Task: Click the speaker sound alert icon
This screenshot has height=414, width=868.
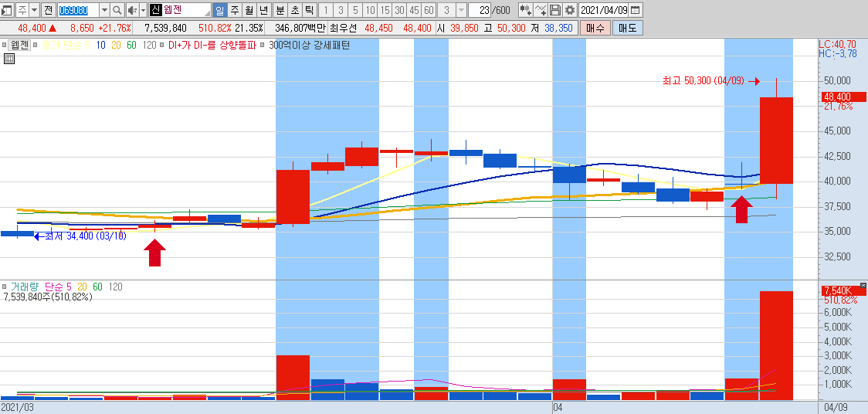Action: (x=132, y=10)
